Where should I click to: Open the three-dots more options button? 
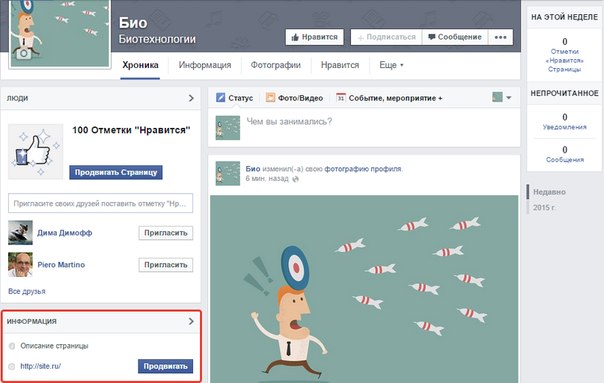[500, 37]
